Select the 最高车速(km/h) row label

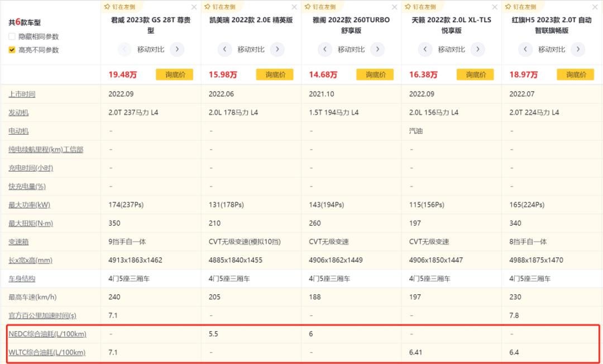click(x=32, y=297)
